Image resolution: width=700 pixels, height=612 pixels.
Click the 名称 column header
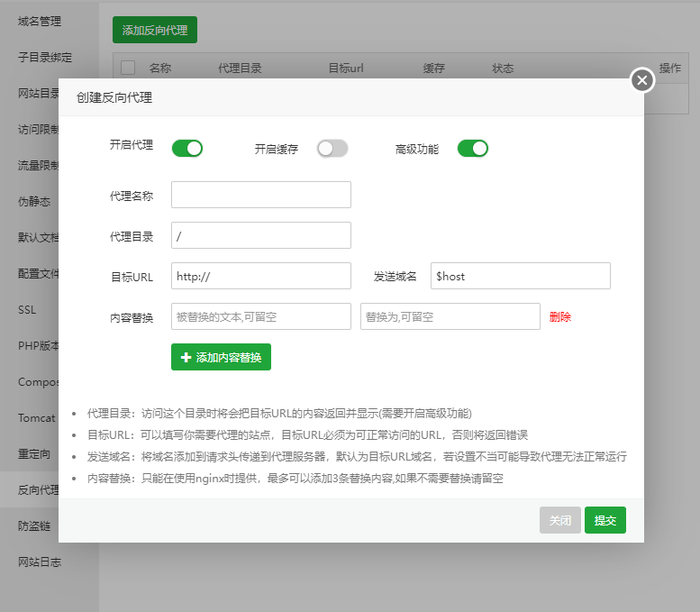coord(160,69)
